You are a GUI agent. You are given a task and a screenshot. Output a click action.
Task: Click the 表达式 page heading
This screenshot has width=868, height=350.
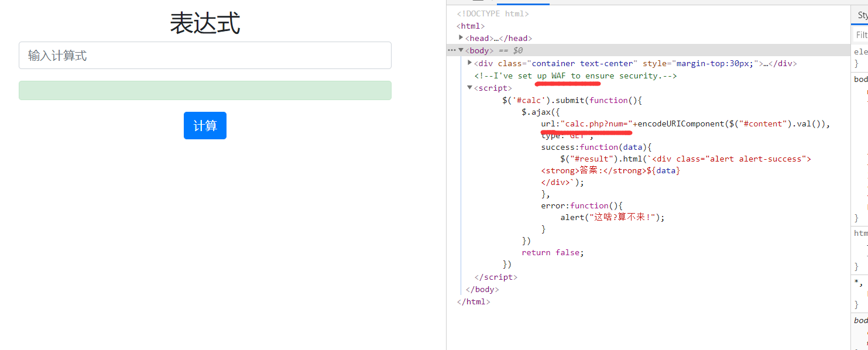coord(205,24)
